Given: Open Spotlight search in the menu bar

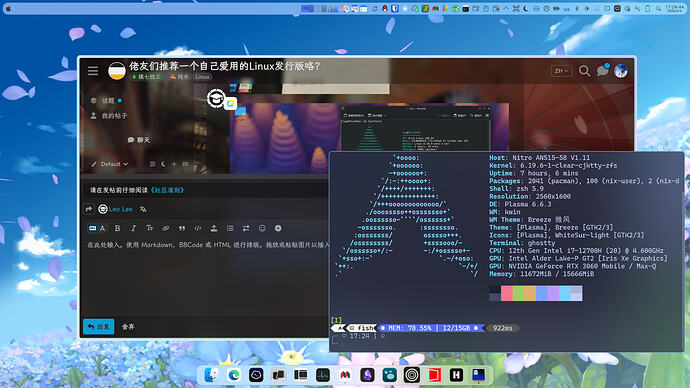Looking at the screenshot, I should tap(658, 8).
